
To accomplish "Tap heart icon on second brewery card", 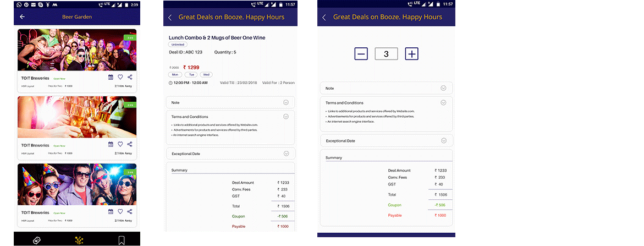I will [x=120, y=145].
